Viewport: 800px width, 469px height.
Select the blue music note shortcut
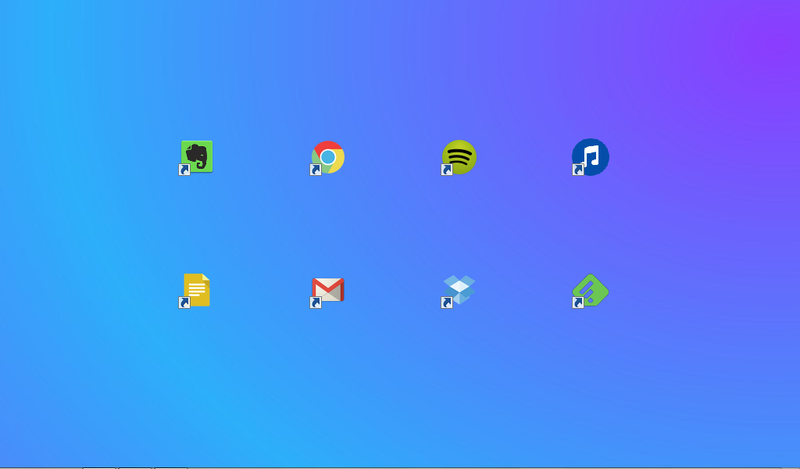coord(590,157)
